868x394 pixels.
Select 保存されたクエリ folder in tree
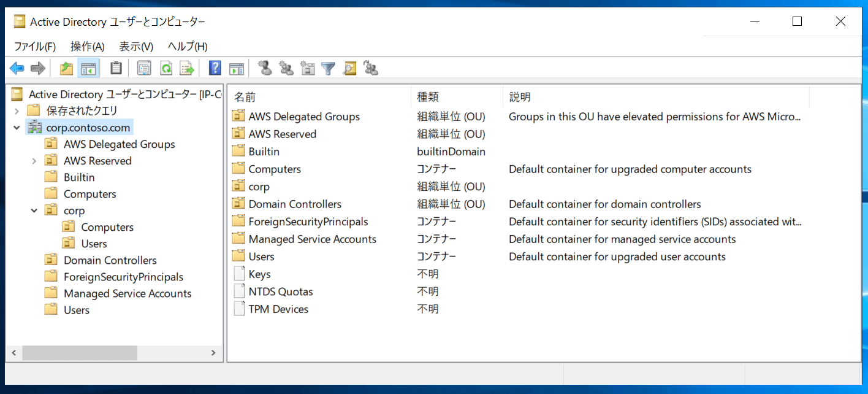pyautogui.click(x=82, y=111)
